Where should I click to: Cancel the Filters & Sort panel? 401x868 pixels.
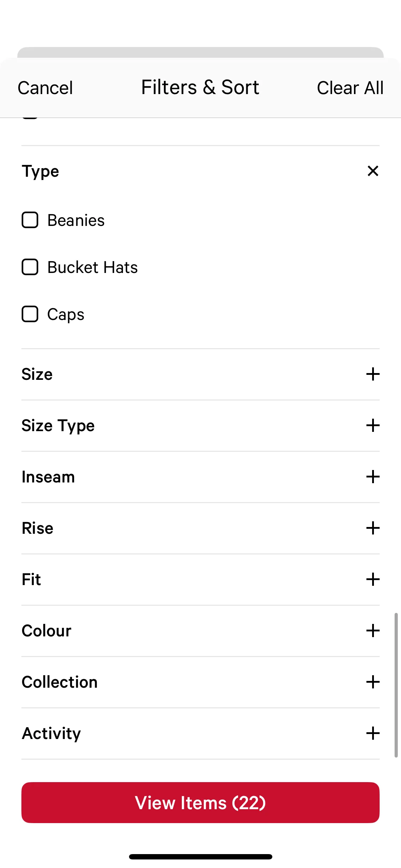point(45,88)
